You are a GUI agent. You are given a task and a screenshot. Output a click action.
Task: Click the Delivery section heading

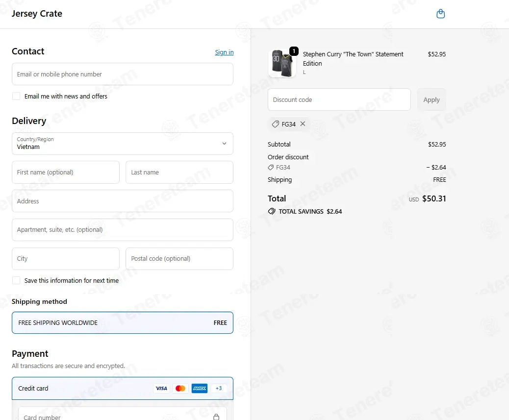pyautogui.click(x=29, y=121)
